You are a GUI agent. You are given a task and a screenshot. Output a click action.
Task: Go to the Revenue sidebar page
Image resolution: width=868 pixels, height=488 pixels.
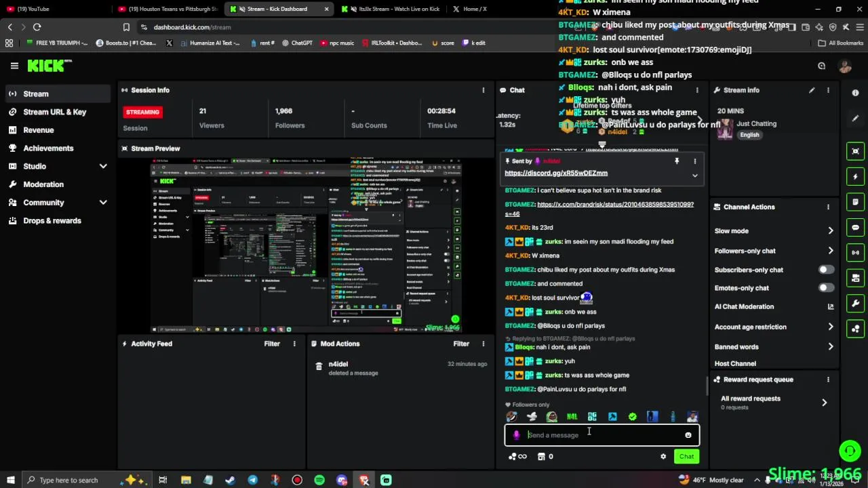(x=56, y=130)
